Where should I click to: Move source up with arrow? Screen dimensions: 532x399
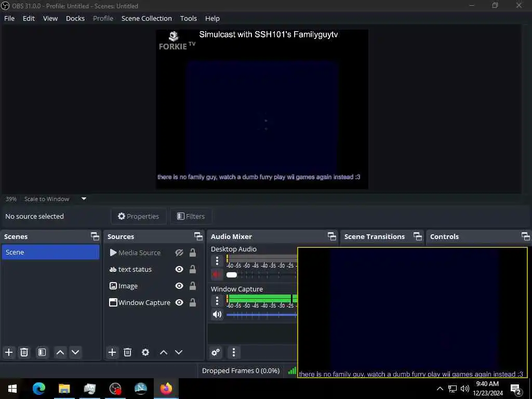(164, 352)
